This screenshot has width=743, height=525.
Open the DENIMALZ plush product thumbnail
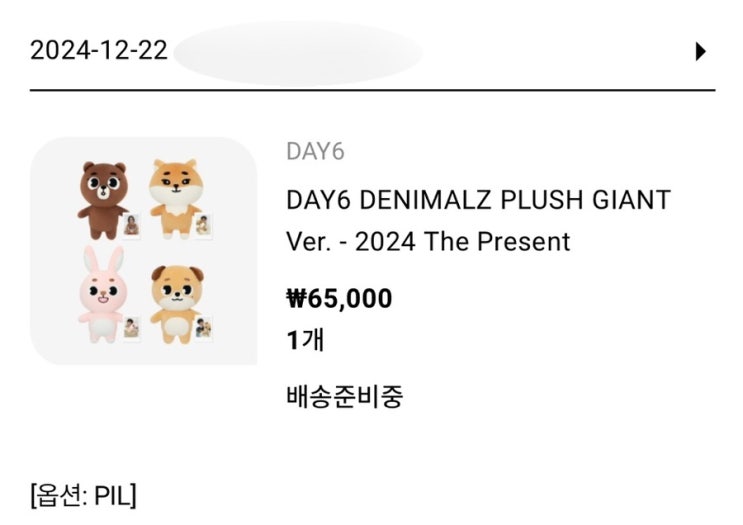(143, 250)
